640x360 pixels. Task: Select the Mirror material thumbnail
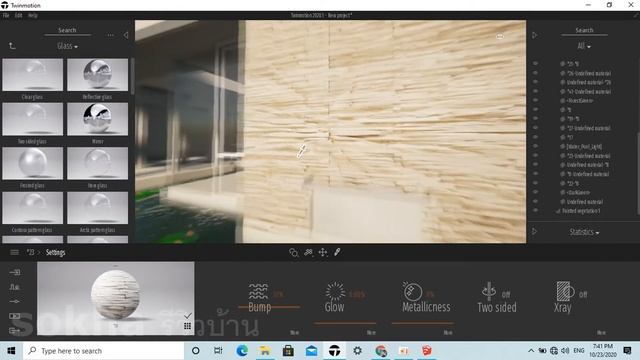click(98, 119)
